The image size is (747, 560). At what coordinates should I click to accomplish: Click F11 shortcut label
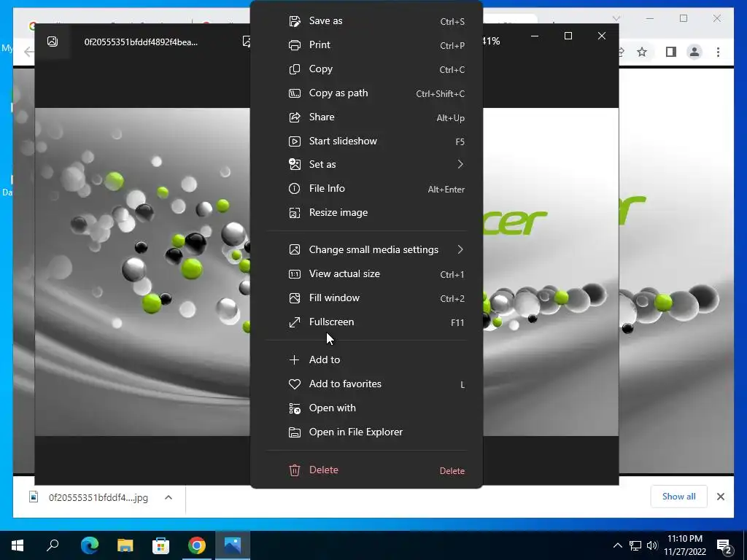tap(457, 323)
